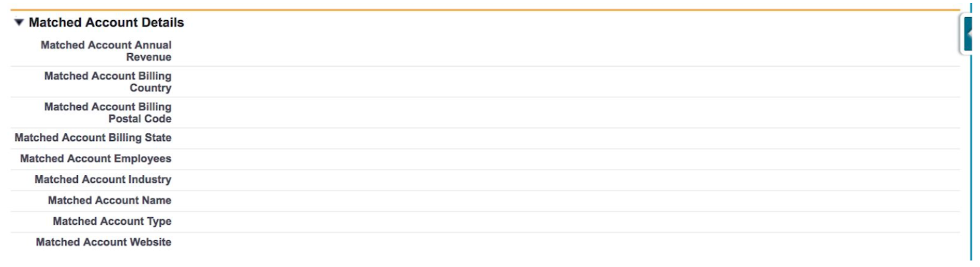Click the Matched Account Billing Country label

click(x=108, y=81)
